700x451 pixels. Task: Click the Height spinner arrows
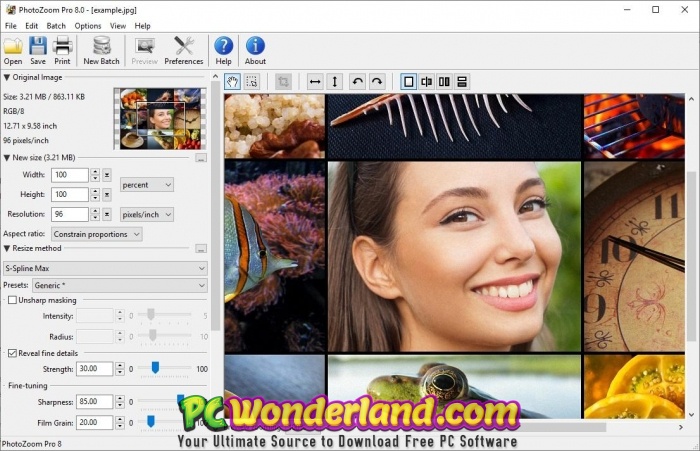(x=95, y=194)
